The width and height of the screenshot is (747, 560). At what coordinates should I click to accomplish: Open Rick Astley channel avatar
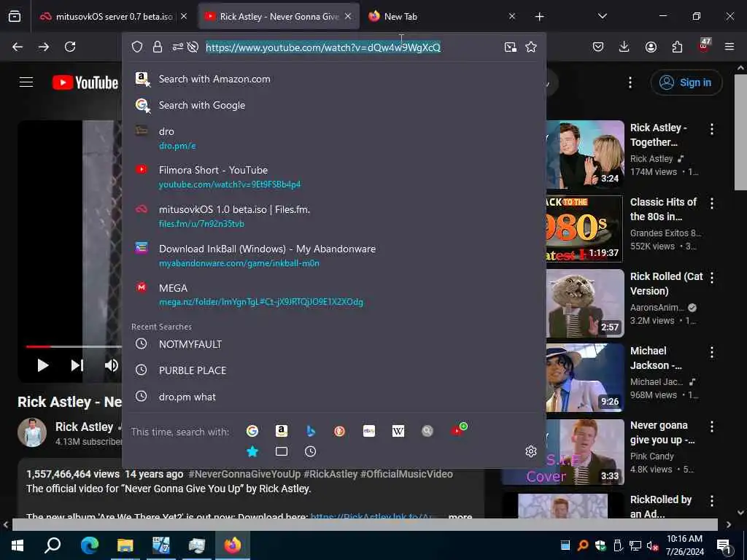pyautogui.click(x=32, y=432)
